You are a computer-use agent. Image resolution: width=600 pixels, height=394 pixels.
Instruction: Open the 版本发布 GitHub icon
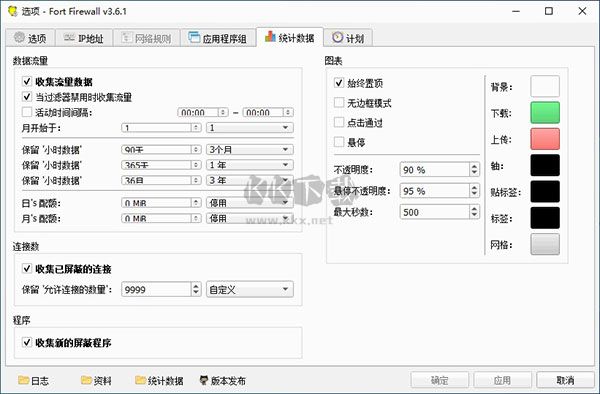click(204, 380)
